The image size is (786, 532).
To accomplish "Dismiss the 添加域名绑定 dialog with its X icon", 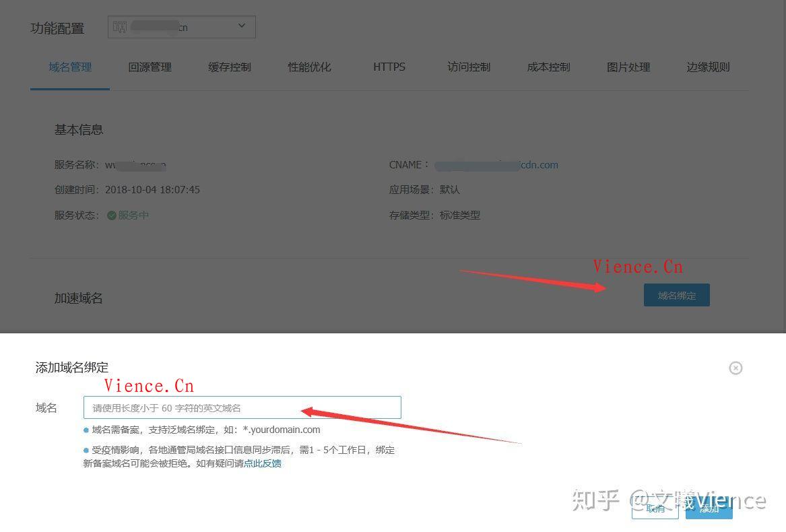I will [735, 368].
